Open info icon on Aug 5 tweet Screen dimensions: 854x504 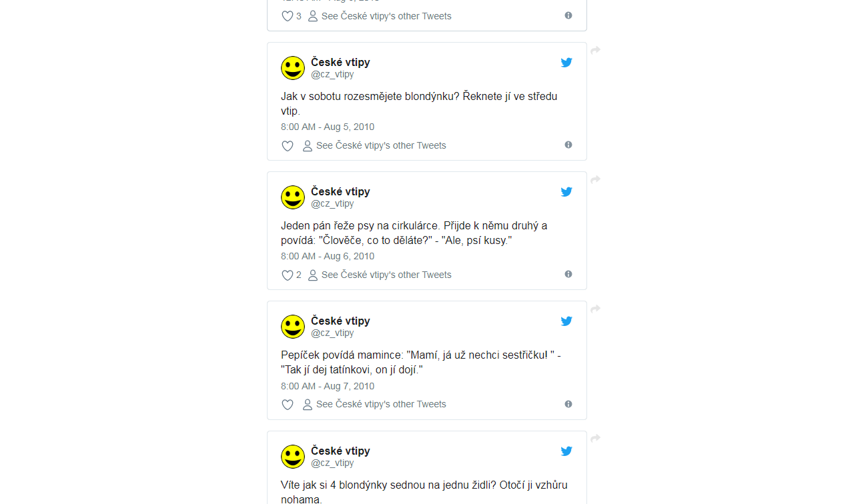coord(568,145)
